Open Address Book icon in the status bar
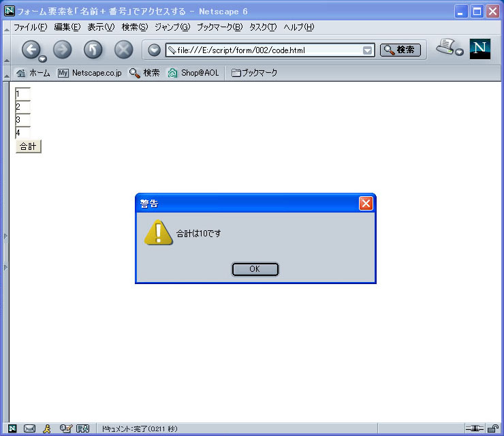The height and width of the screenshot is (436, 504). tap(82, 429)
